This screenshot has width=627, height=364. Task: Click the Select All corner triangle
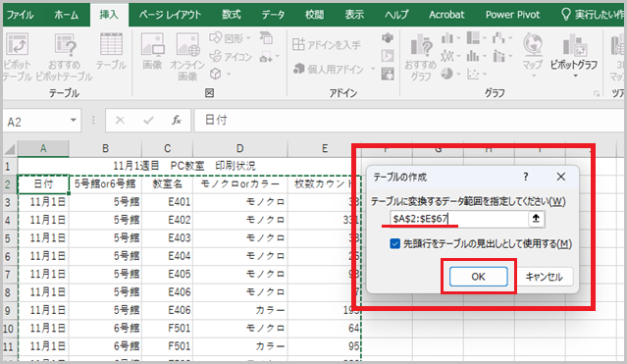coord(10,149)
